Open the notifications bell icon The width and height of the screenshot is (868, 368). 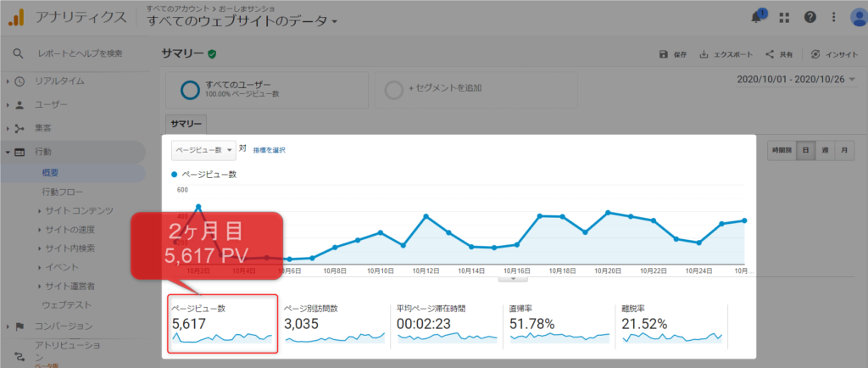click(757, 18)
